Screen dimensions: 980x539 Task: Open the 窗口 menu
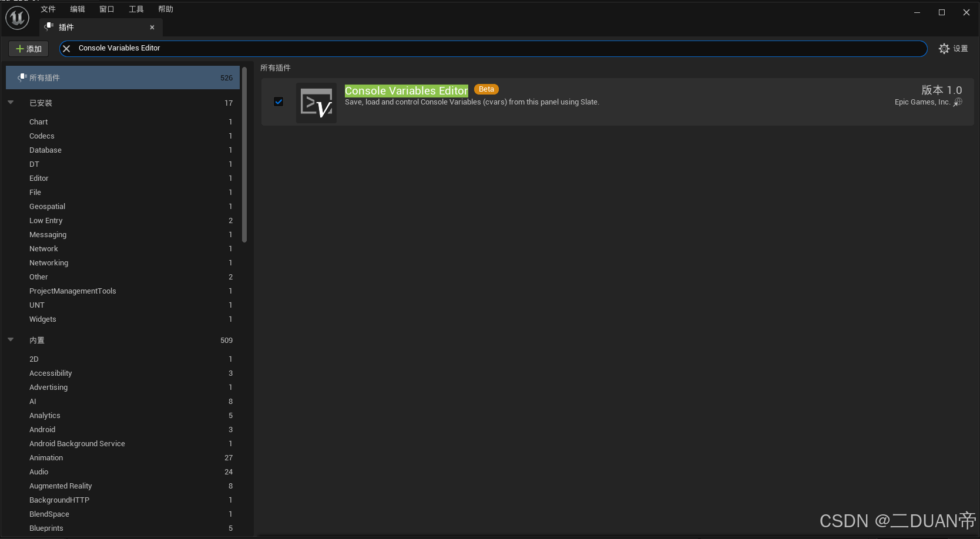(x=107, y=9)
